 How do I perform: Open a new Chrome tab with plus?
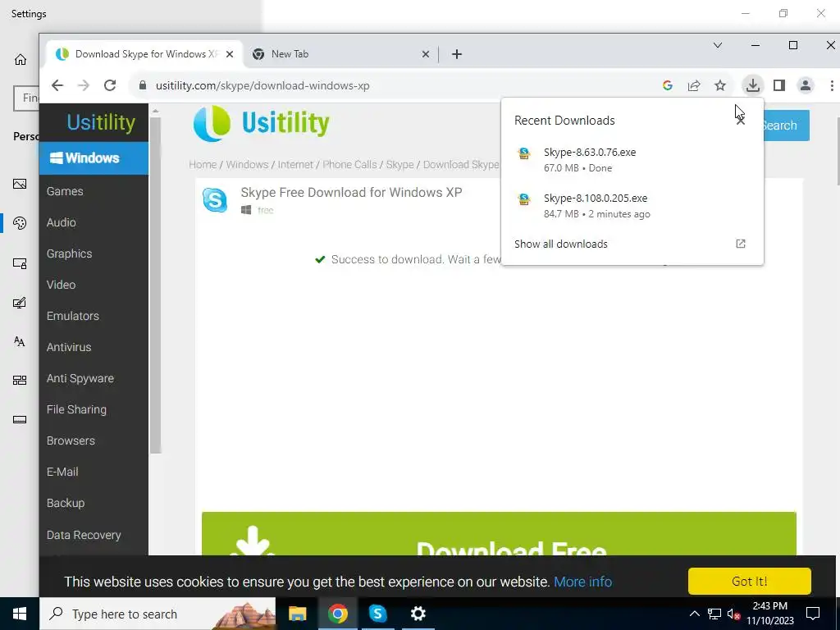456,54
